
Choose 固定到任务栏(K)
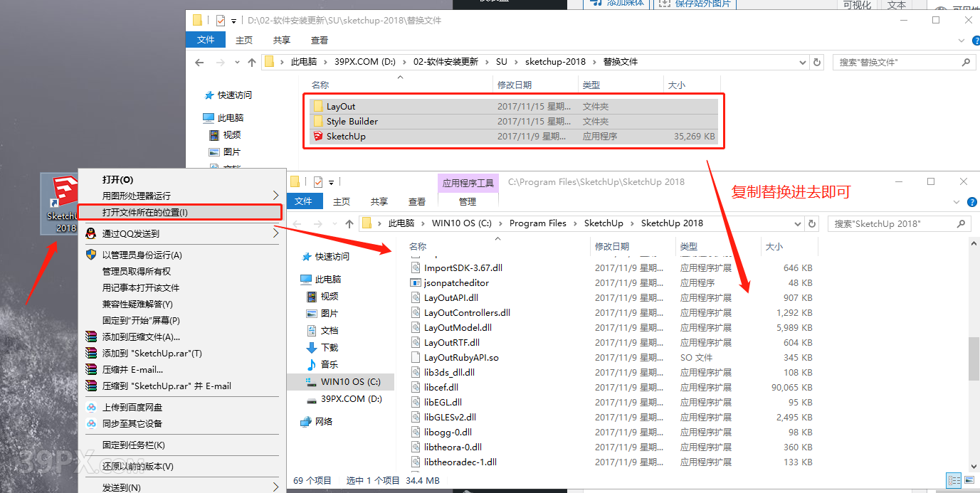point(134,445)
